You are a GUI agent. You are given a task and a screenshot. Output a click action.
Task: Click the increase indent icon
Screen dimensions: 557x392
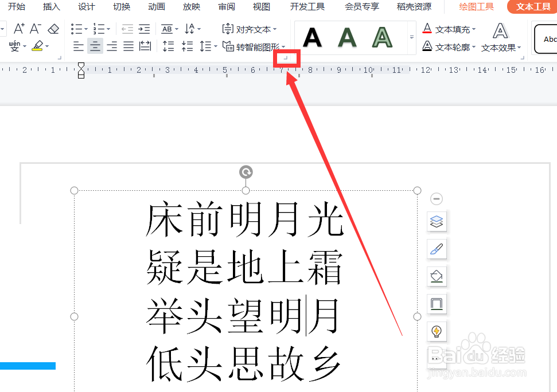pos(144,29)
